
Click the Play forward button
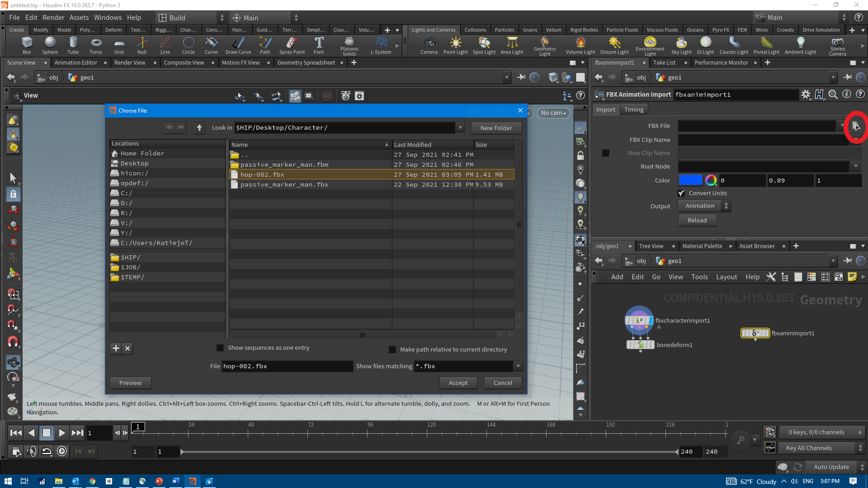coord(62,433)
